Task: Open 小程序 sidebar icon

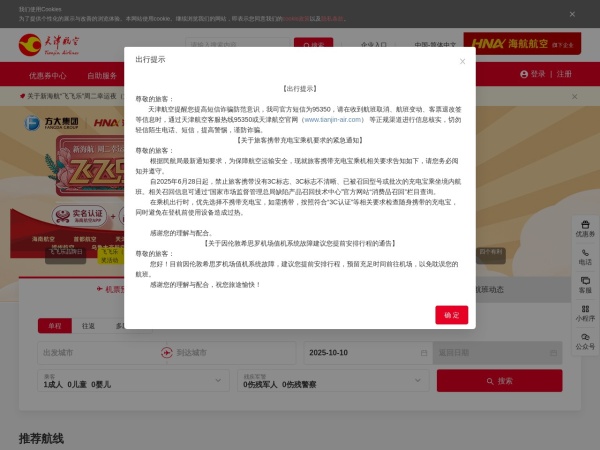Action: pyautogui.click(x=585, y=314)
